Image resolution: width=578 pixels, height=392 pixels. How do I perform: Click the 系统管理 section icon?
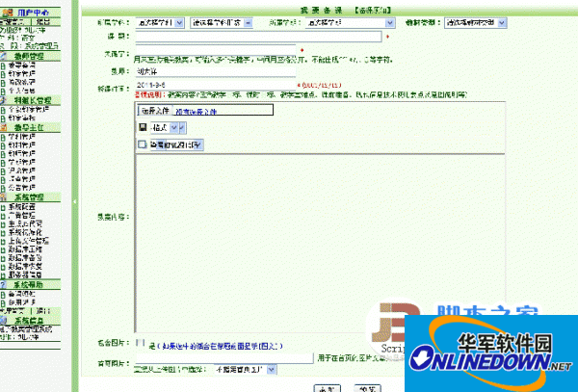(x=4, y=197)
